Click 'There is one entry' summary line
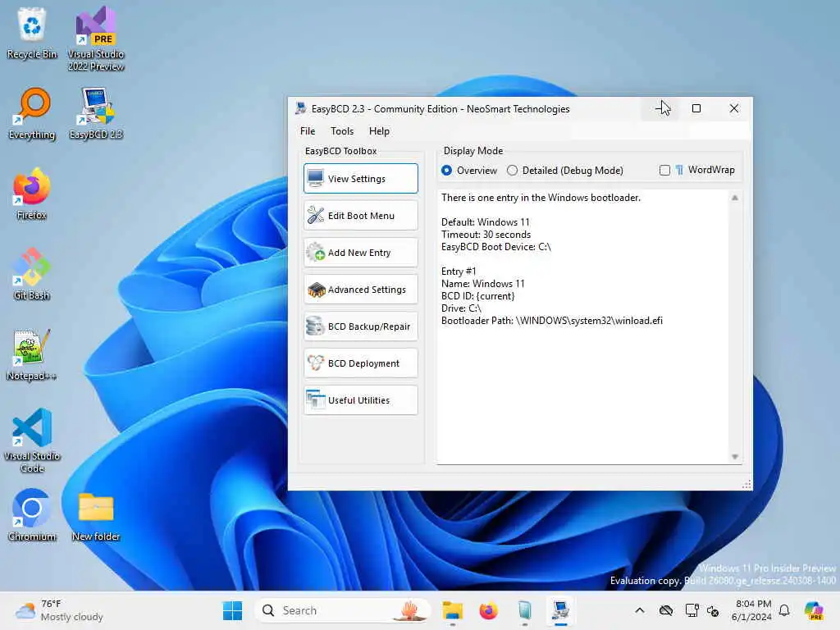 tap(541, 198)
